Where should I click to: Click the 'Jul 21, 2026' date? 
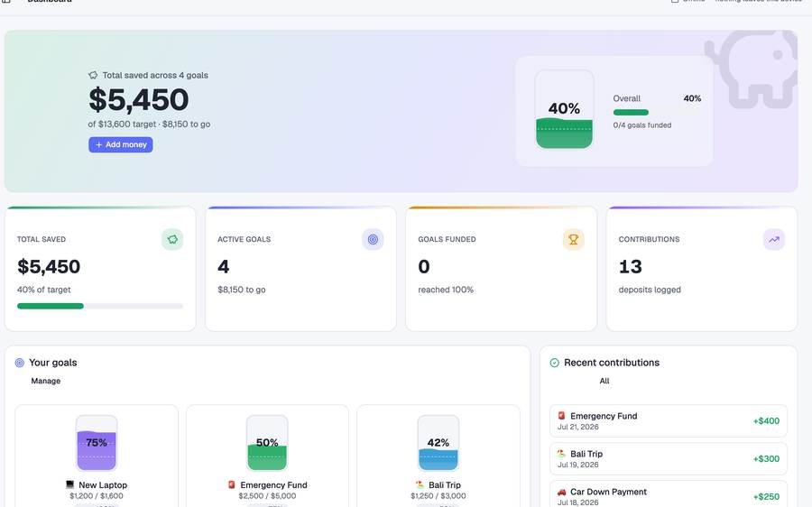coord(578,427)
